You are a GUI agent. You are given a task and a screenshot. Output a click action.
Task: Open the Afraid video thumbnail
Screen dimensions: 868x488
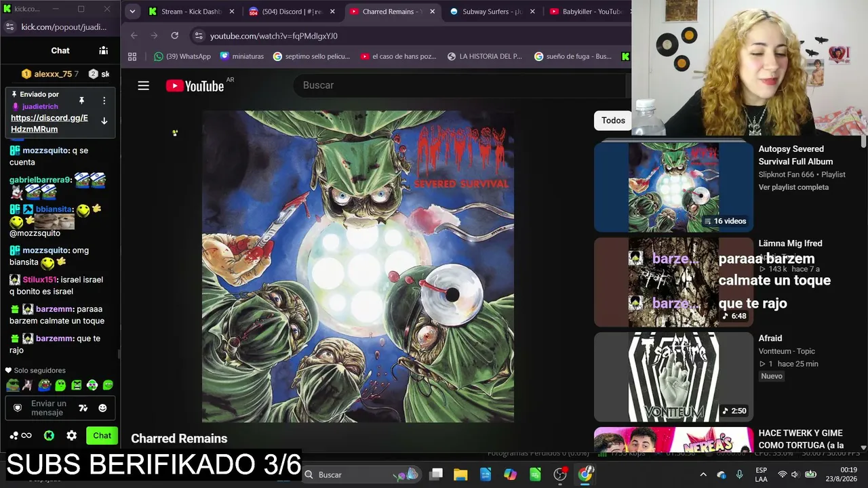point(673,377)
